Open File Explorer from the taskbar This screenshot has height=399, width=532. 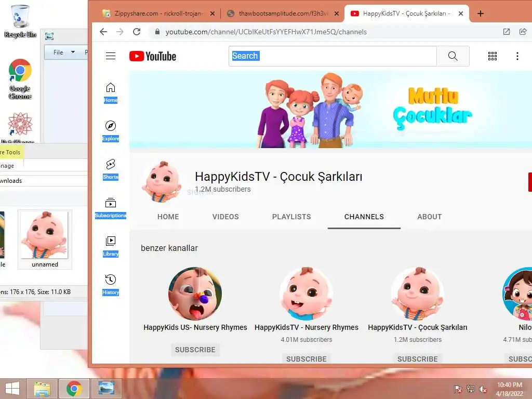(x=42, y=389)
